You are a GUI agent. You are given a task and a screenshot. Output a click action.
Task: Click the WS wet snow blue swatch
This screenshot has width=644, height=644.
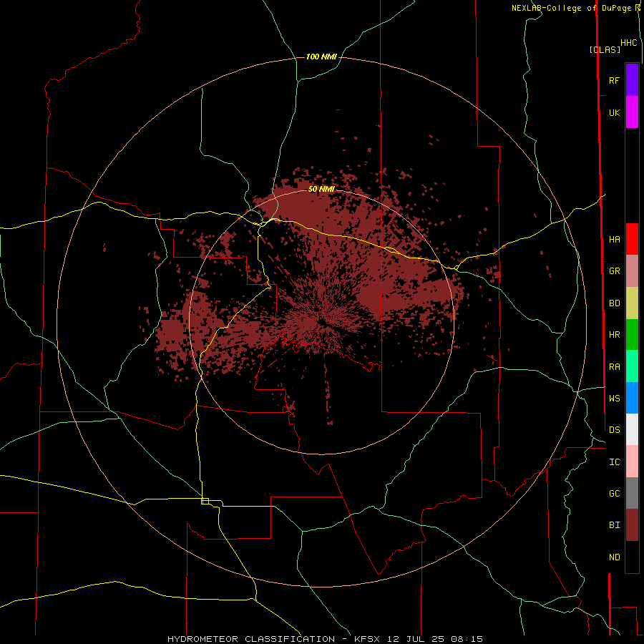click(632, 398)
